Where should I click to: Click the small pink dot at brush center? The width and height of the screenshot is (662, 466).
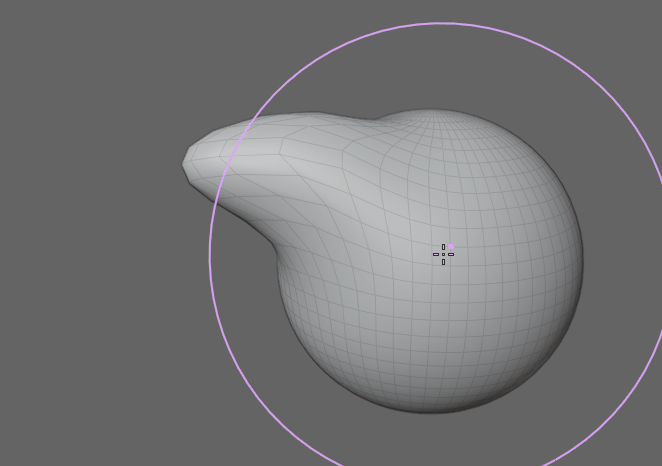(451, 245)
